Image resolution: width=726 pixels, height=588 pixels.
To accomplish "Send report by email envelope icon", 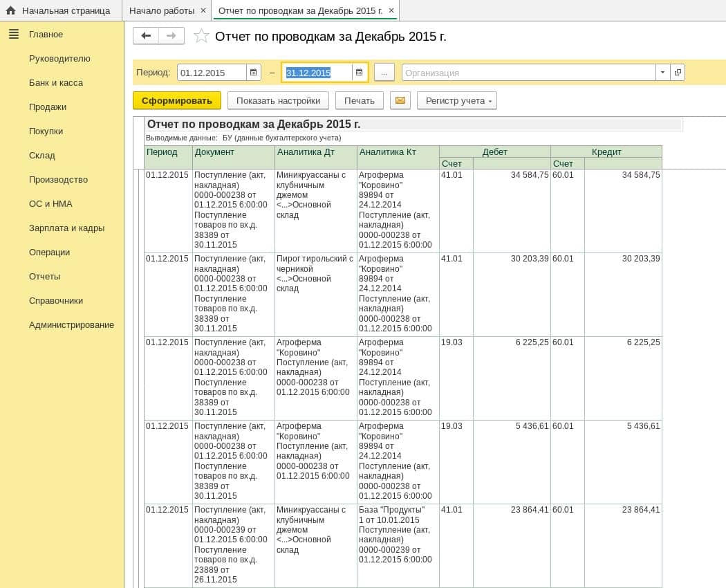I will pos(400,100).
